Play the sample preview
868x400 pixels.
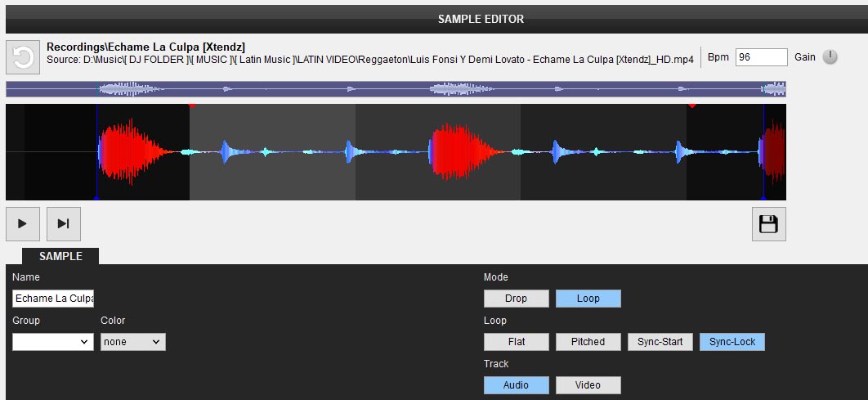tap(23, 224)
